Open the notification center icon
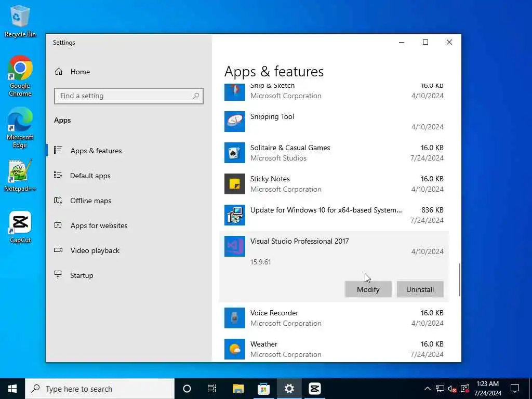532x399 pixels. point(515,389)
